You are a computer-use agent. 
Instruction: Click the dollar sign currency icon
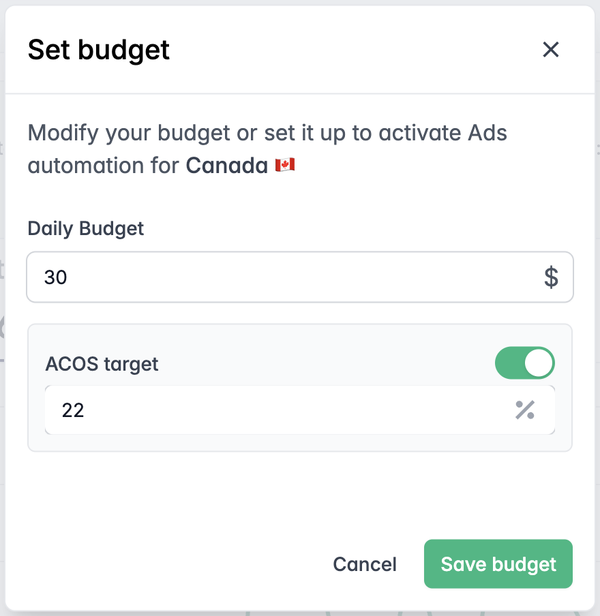pos(551,277)
